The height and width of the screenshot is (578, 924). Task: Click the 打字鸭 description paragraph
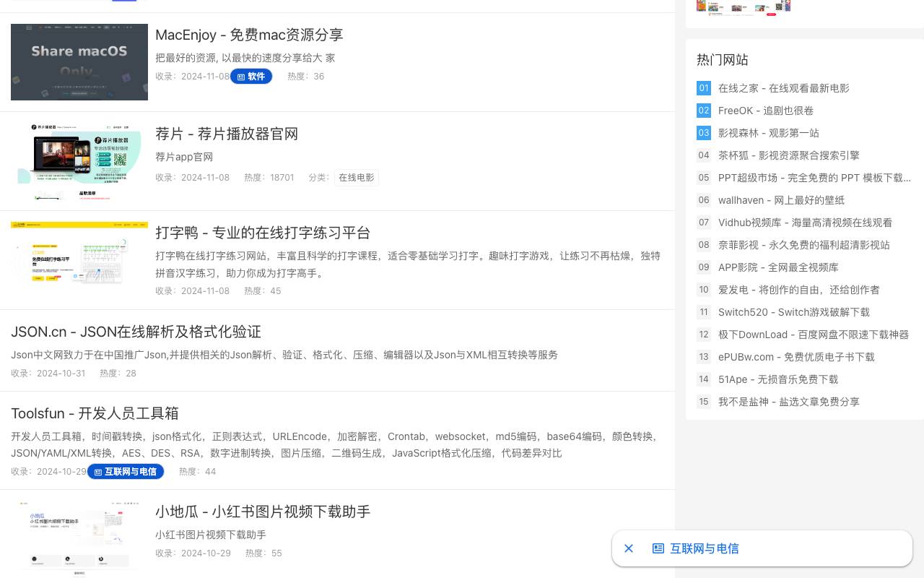pos(408,264)
